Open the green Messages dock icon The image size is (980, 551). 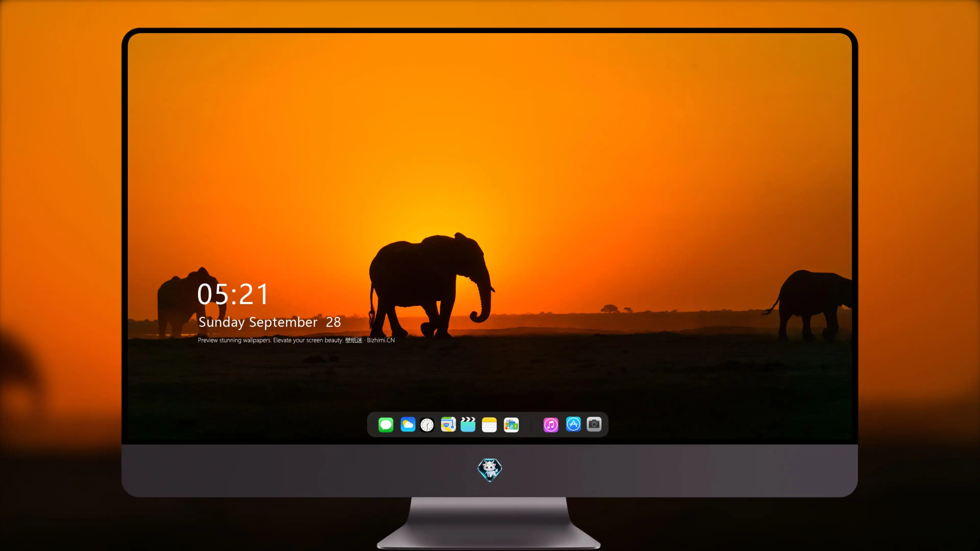click(x=386, y=424)
